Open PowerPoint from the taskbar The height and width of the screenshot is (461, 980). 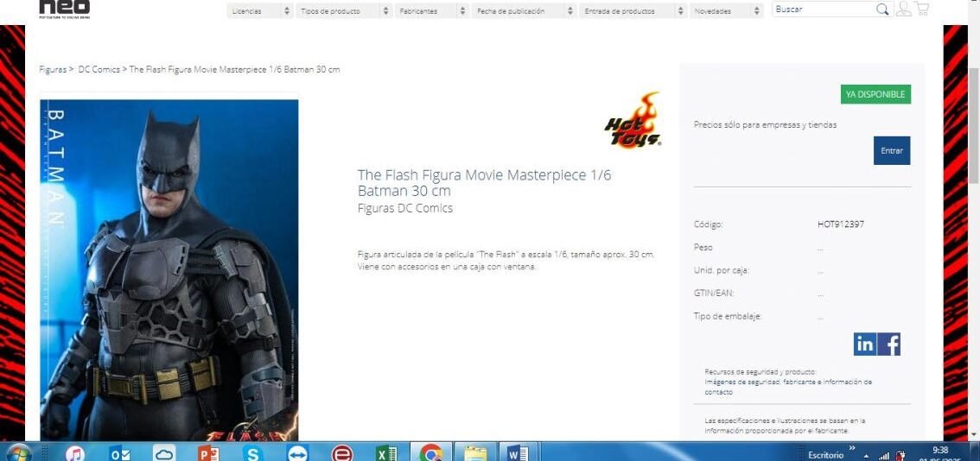[208, 453]
